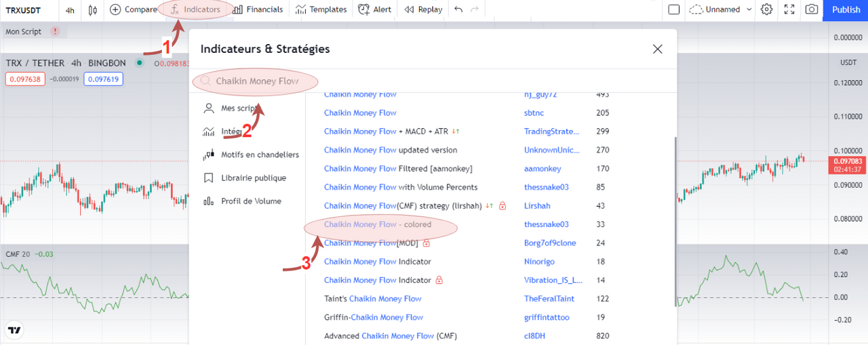Open author Lirshah profile
The image size is (868, 345).
pos(537,205)
